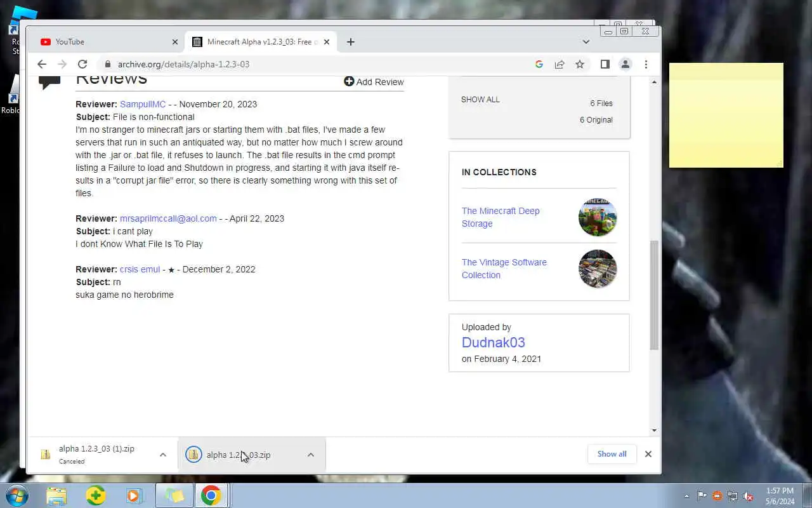Image resolution: width=812 pixels, height=508 pixels.
Task: Show hidden system tray icons
Action: coord(686,496)
